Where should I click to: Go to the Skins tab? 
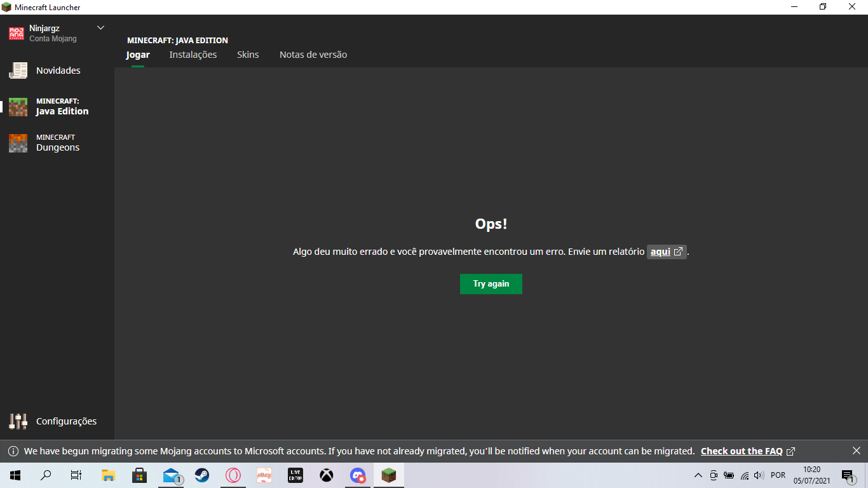248,55
